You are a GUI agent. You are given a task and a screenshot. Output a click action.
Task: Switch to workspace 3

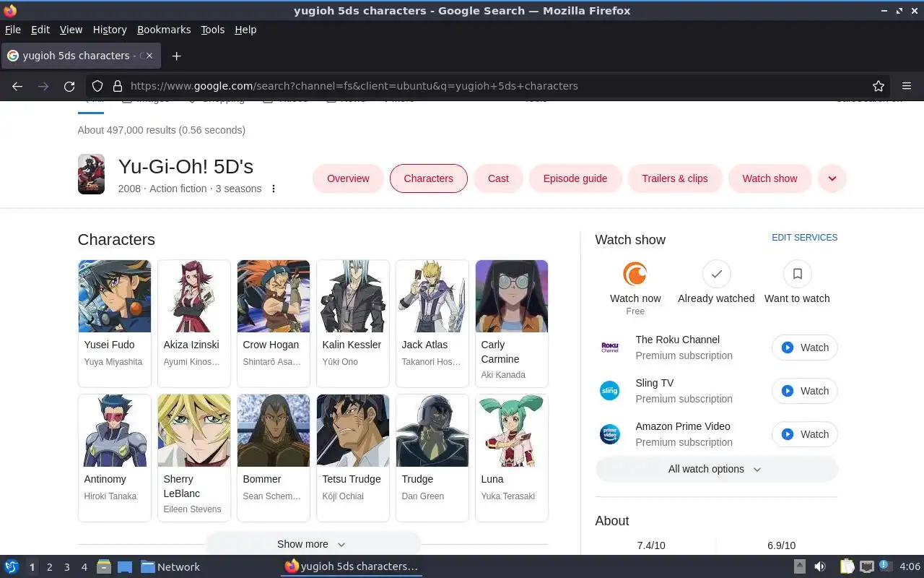tap(67, 567)
